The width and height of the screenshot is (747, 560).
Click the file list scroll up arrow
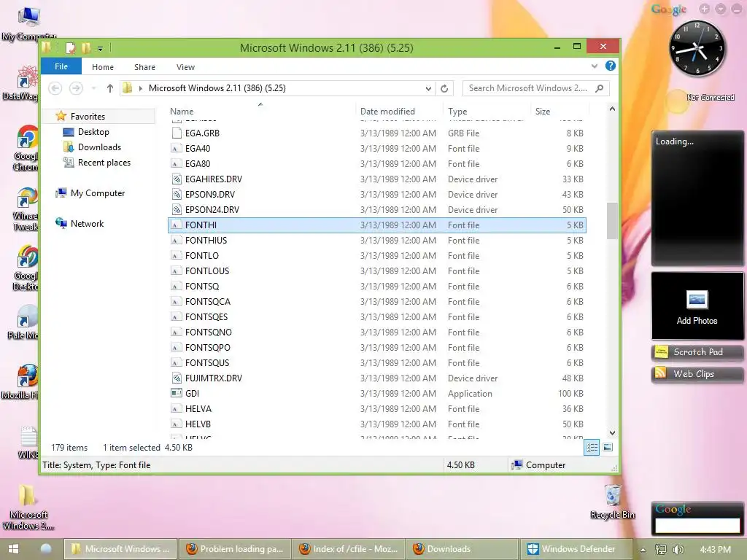click(612, 109)
